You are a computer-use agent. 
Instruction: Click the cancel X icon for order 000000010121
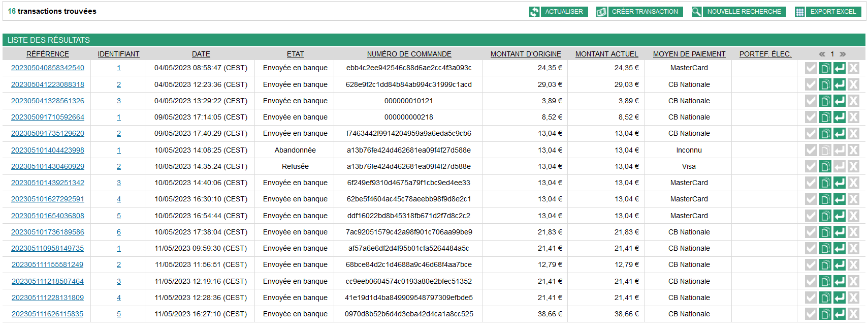pyautogui.click(x=854, y=101)
